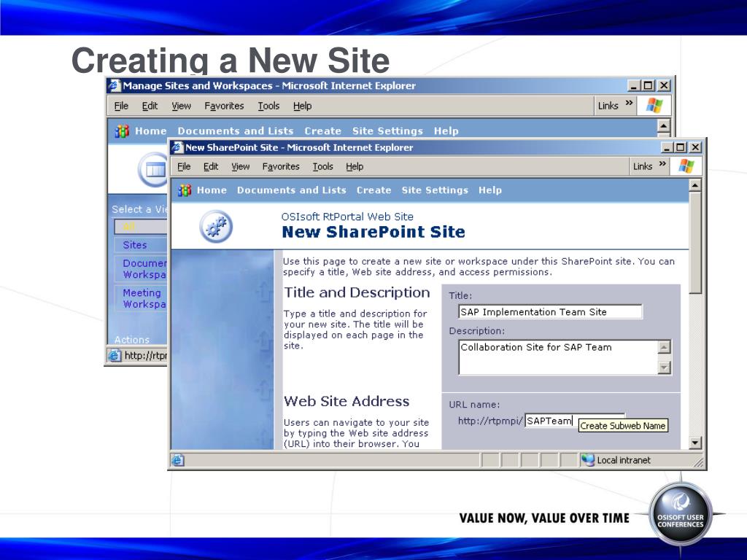
Task: Click the round list icon in Manage Sites window
Action: pyautogui.click(x=153, y=169)
